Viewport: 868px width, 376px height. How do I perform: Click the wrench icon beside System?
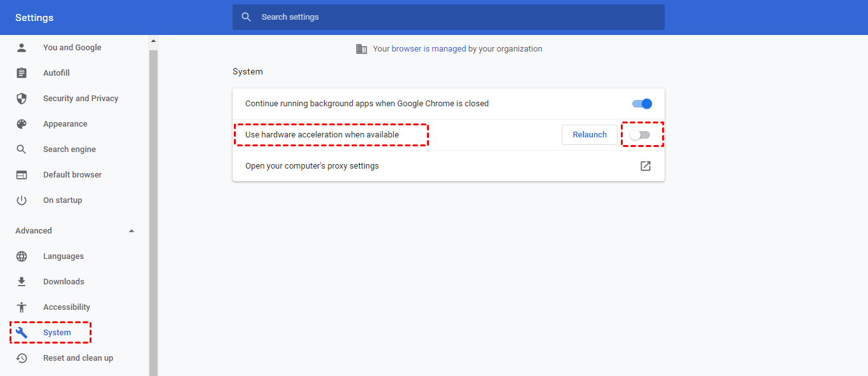pos(22,333)
